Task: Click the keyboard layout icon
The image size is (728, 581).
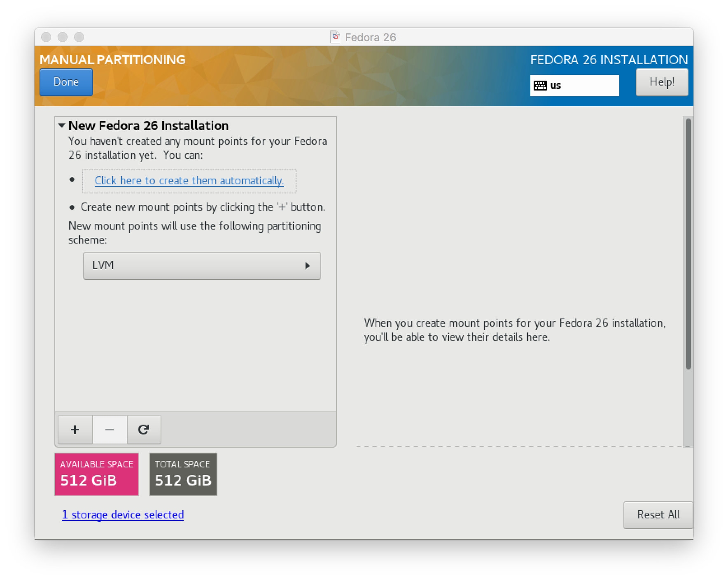Action: tap(540, 86)
